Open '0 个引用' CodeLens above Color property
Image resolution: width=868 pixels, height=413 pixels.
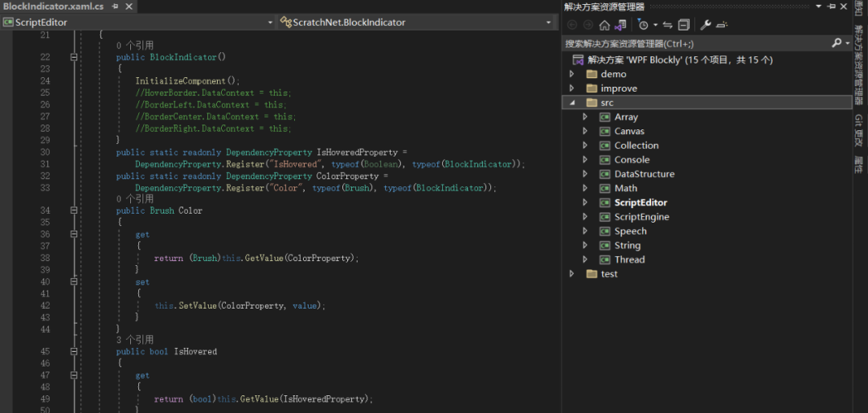tap(134, 198)
